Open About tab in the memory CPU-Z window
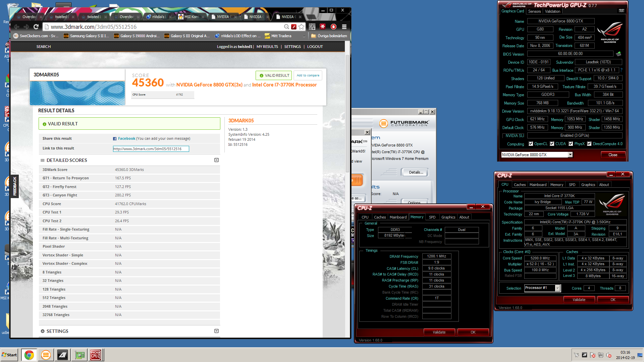This screenshot has width=644, height=362. (x=464, y=217)
